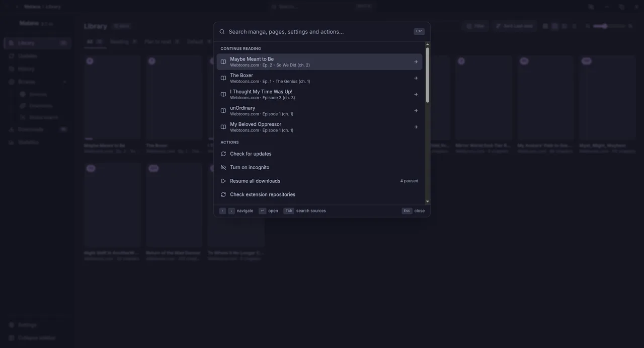644x348 pixels.
Task: Click the arrow on 'I Thought My Time Was Up!' row
Action: [416, 94]
